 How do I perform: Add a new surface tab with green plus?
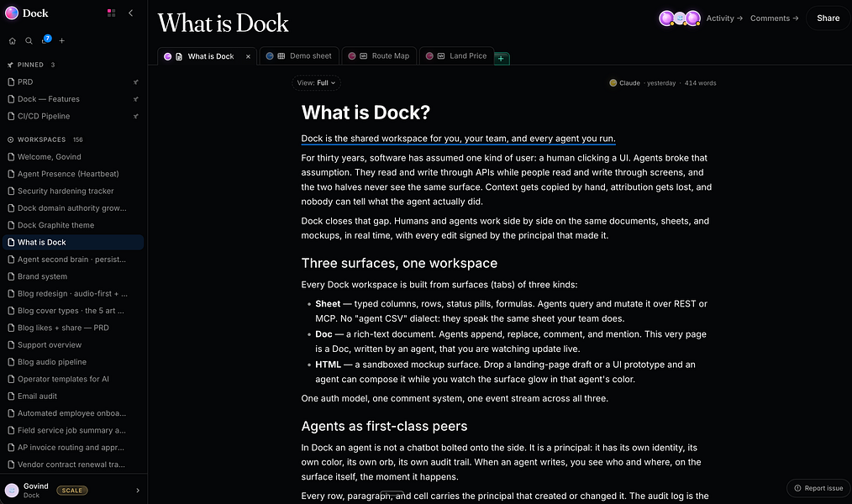[501, 58]
